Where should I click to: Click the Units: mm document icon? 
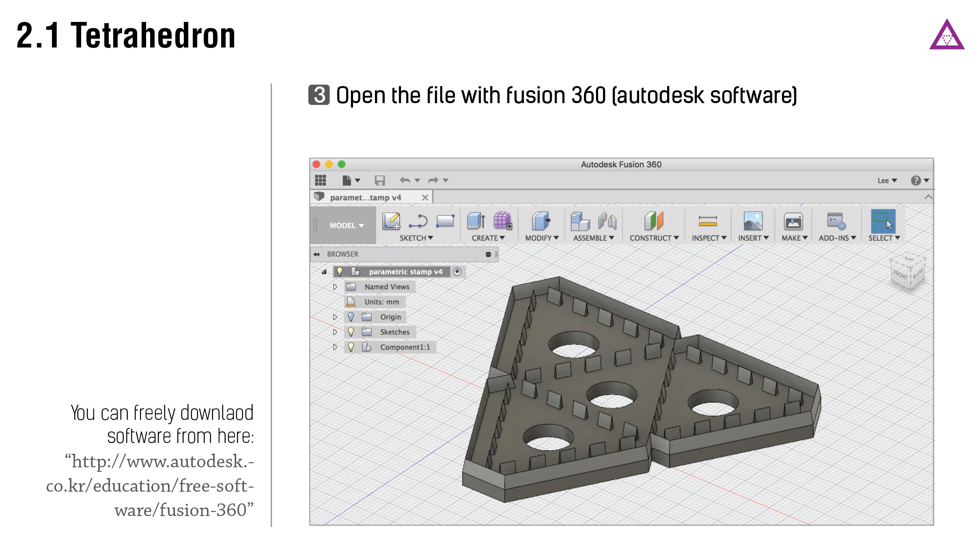[x=351, y=302]
